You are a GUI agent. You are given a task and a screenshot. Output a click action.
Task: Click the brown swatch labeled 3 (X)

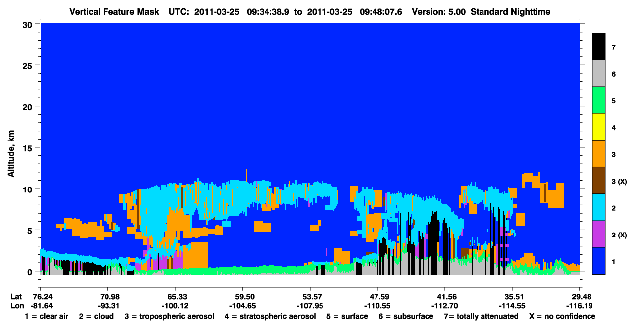(599, 181)
